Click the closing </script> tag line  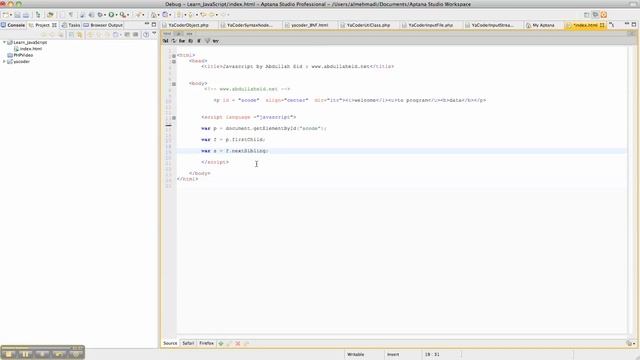[215, 162]
